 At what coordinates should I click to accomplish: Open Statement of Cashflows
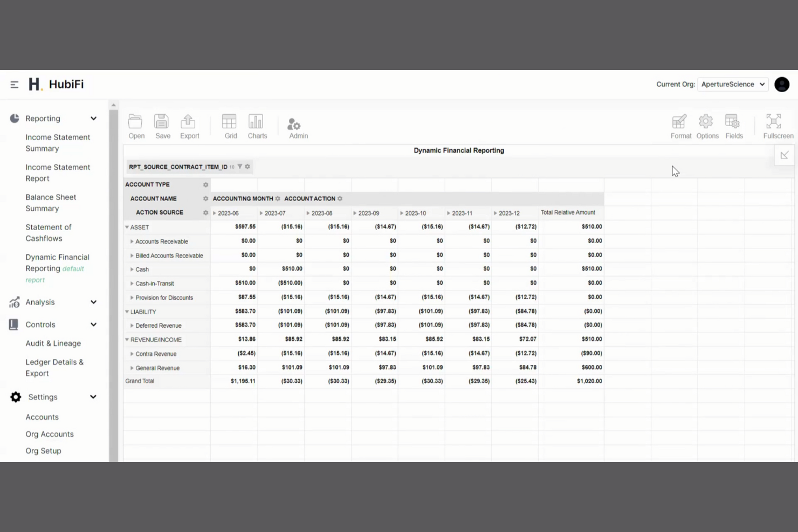click(49, 233)
